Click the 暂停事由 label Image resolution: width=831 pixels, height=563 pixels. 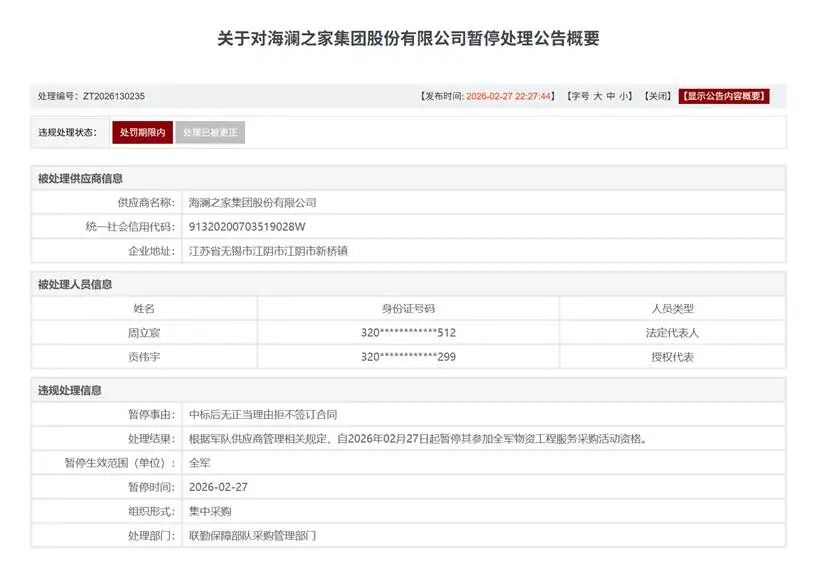[151, 415]
